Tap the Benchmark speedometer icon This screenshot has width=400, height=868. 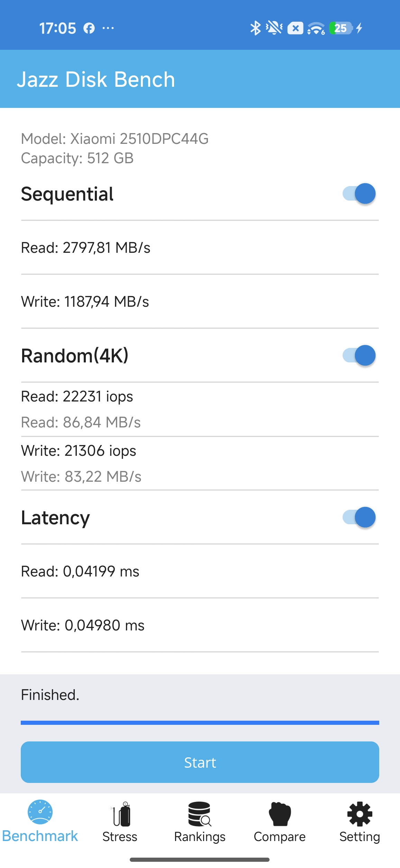pos(40,812)
